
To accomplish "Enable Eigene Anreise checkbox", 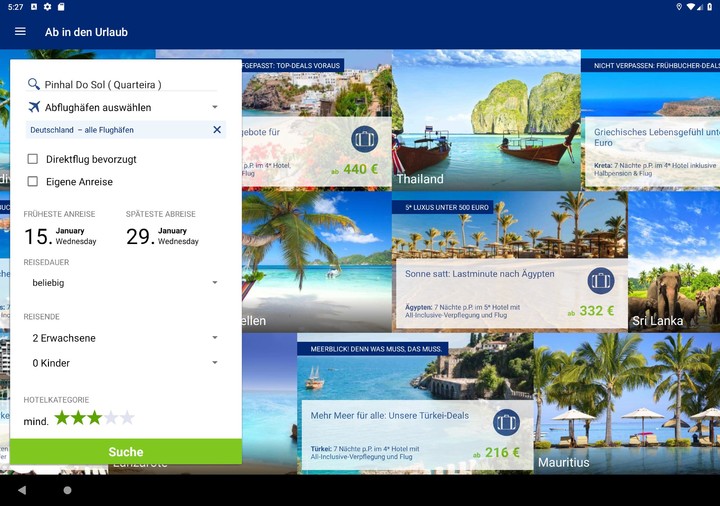I will [33, 181].
